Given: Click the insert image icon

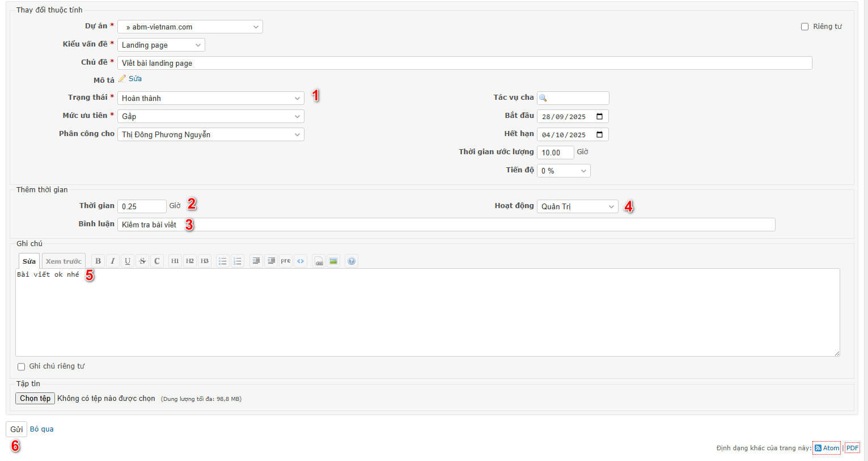Looking at the screenshot, I should point(333,261).
